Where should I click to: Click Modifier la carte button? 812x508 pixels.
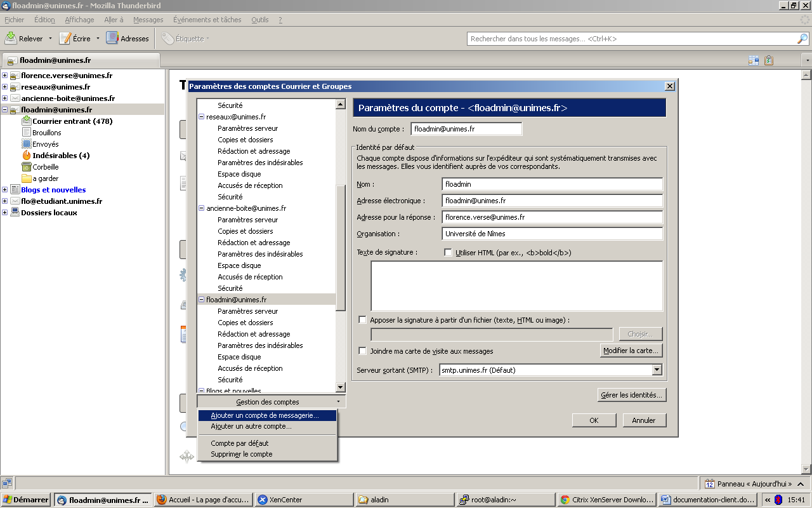point(631,351)
